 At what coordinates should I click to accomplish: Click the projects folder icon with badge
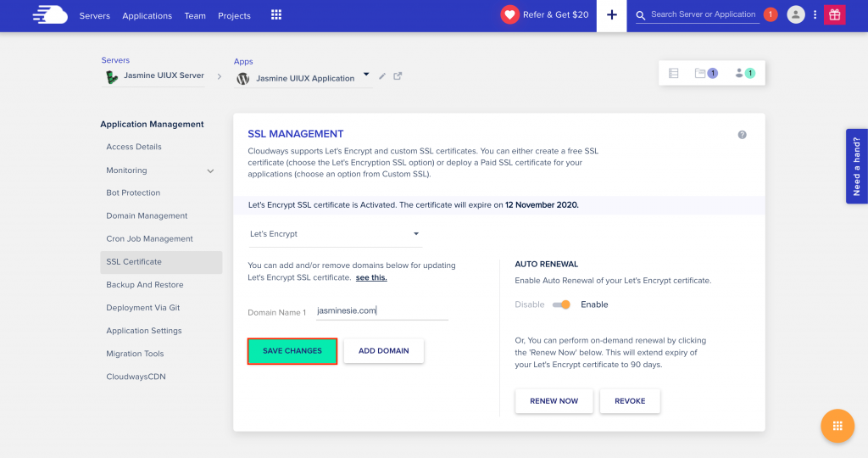point(706,73)
